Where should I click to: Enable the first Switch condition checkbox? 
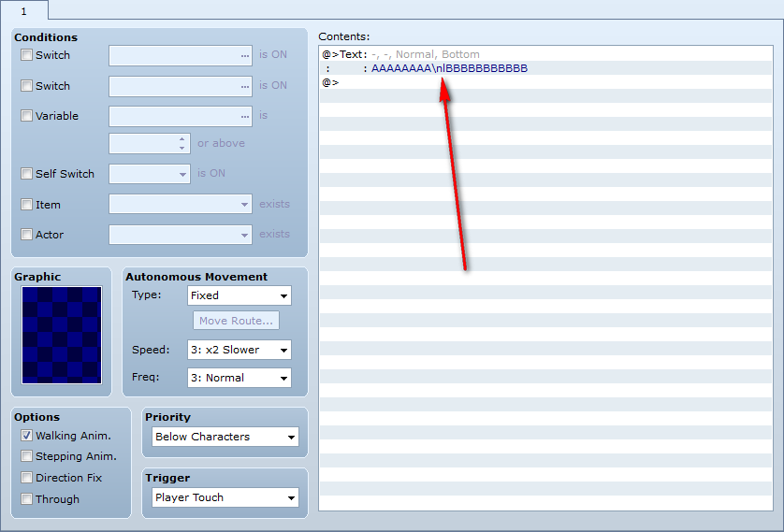(26, 55)
